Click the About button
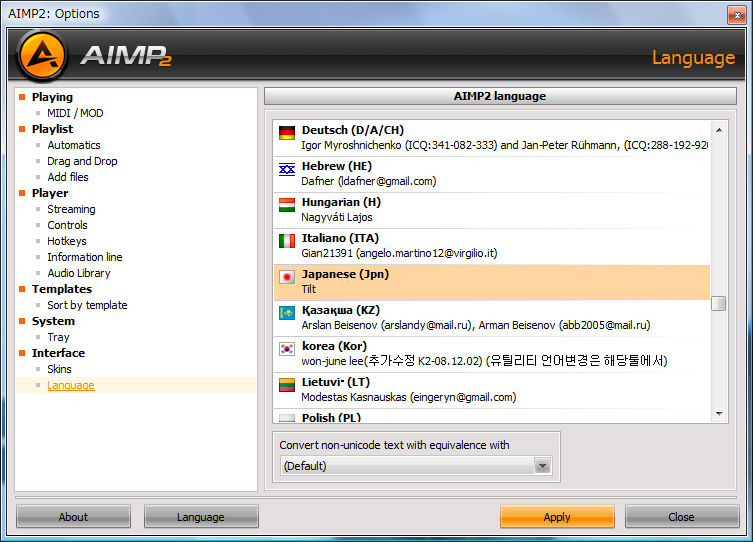The width and height of the screenshot is (753, 542). 73,517
